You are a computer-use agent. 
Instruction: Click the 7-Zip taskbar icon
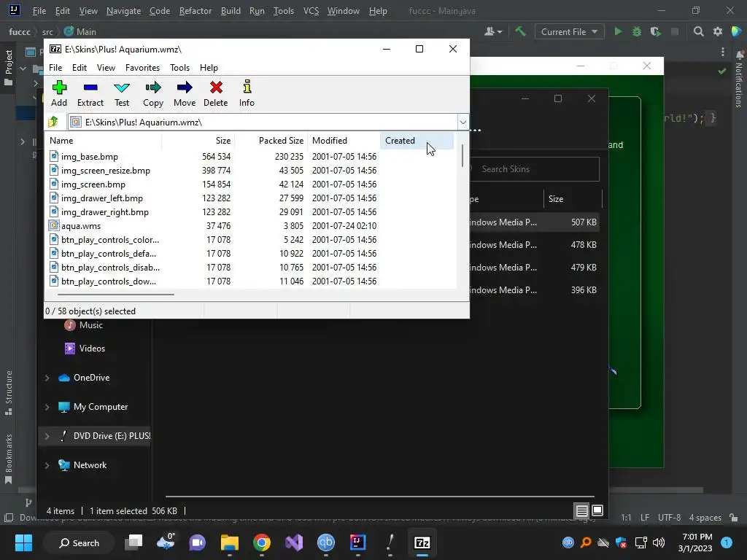tap(422, 542)
